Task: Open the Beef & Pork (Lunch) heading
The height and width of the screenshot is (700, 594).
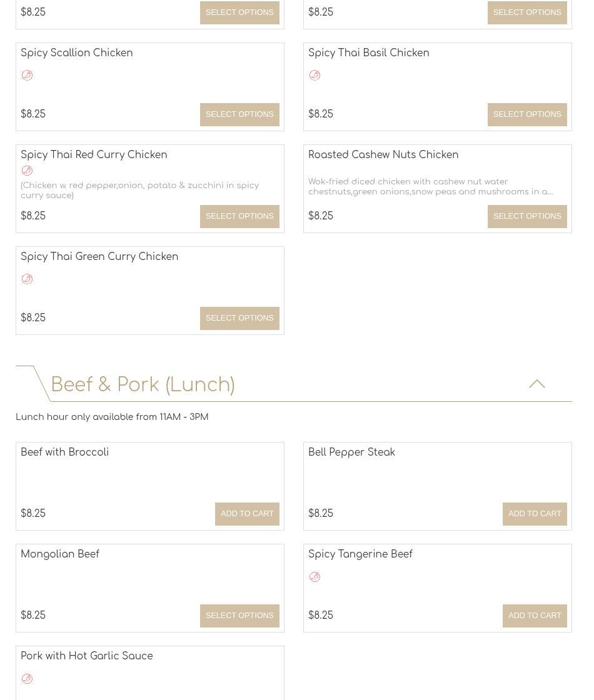Action: (143, 385)
